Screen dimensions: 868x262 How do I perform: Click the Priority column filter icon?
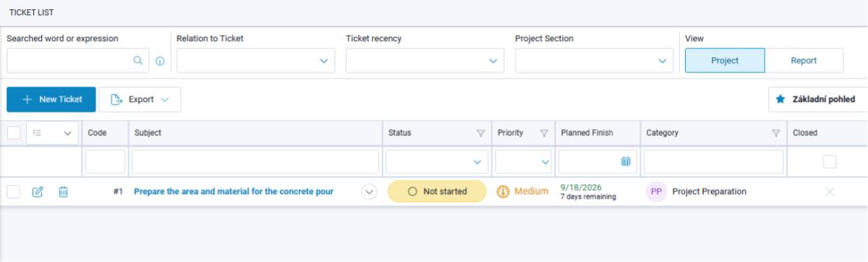click(x=544, y=133)
